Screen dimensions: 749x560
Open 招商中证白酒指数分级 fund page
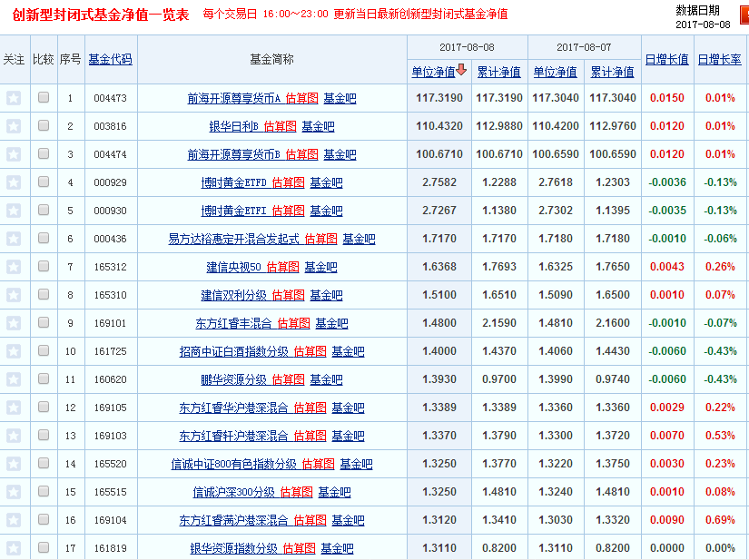pos(234,351)
